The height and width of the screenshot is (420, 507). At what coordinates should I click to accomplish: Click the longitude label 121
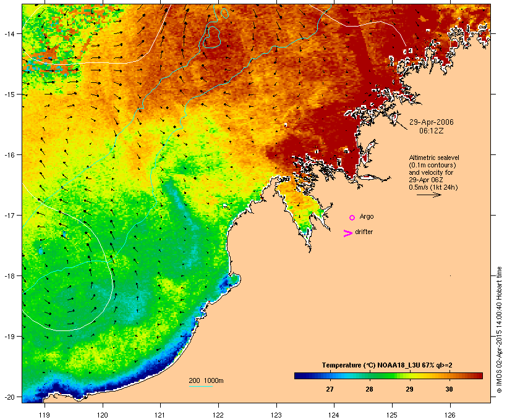coord(160,415)
